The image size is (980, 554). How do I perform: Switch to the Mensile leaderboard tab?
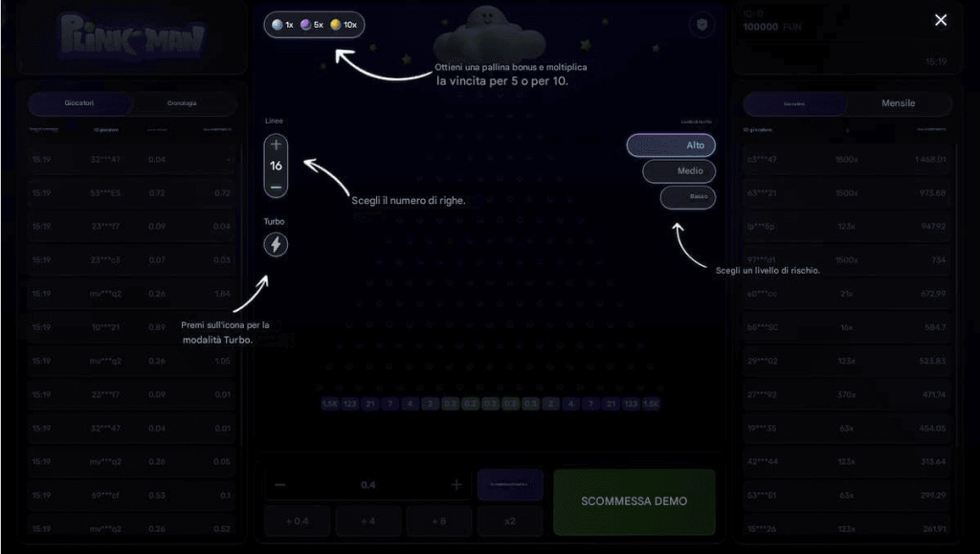click(898, 103)
